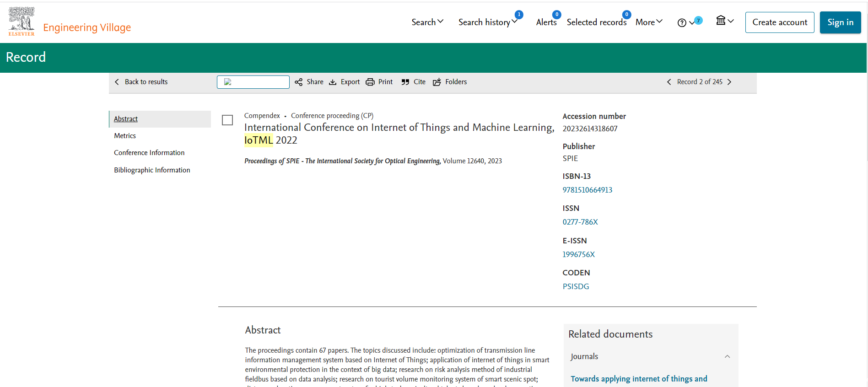The width and height of the screenshot is (868, 387).
Task: Collapse the Journals related documents section
Action: [x=727, y=356]
